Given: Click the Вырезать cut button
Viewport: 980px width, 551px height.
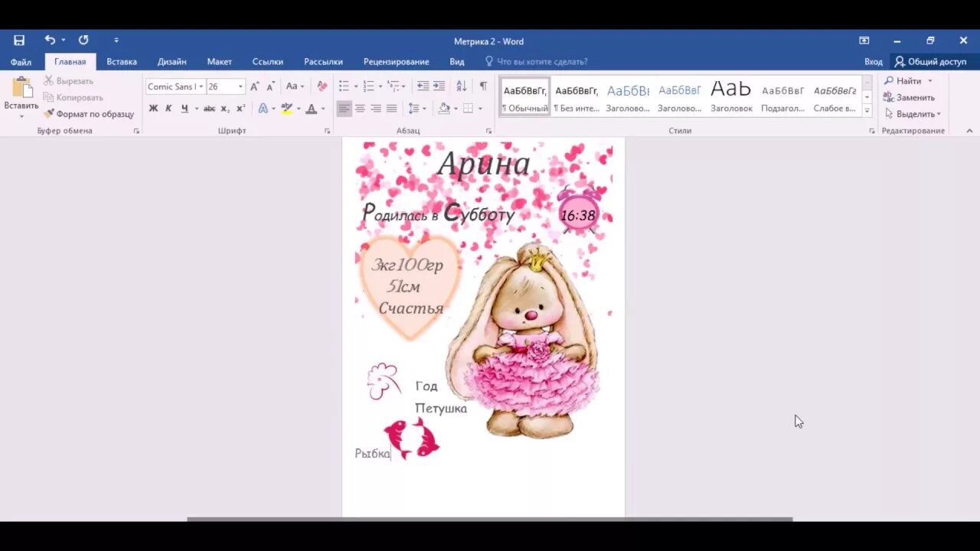Looking at the screenshot, I should [x=68, y=81].
